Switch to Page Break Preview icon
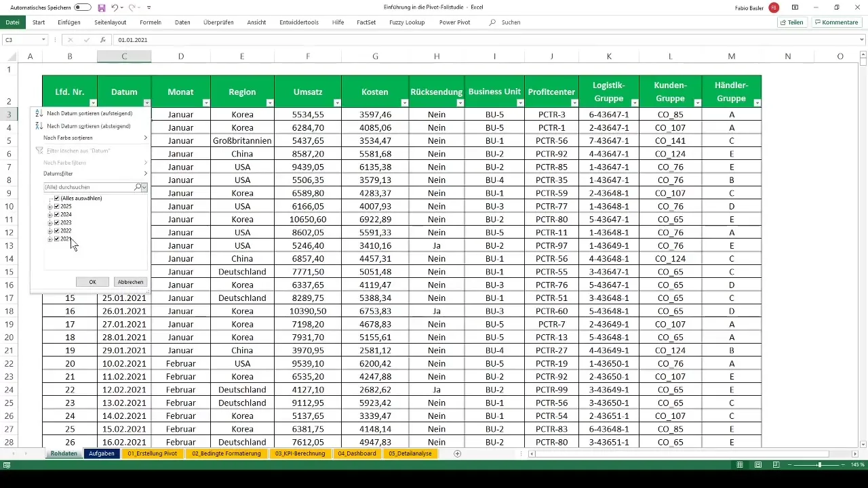Viewport: 868px width, 488px height. (776, 465)
